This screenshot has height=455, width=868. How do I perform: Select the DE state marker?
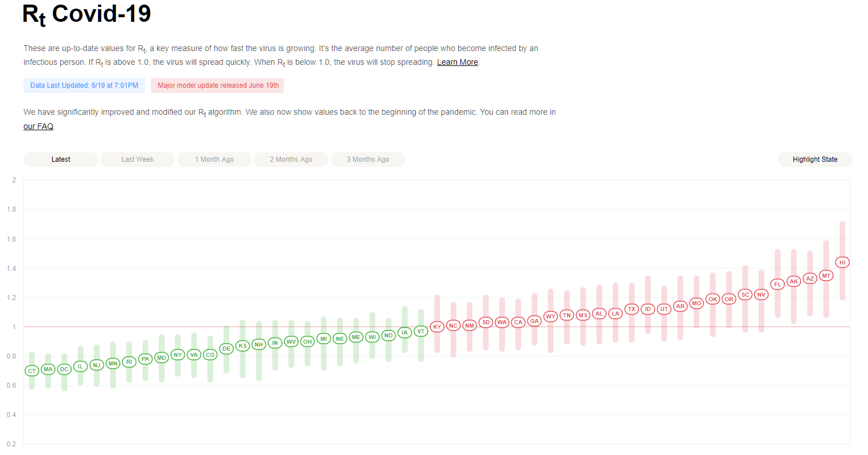pos(226,348)
